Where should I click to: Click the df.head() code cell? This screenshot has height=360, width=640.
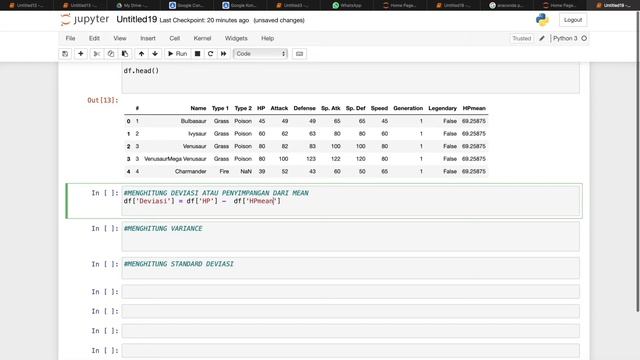[x=350, y=78]
